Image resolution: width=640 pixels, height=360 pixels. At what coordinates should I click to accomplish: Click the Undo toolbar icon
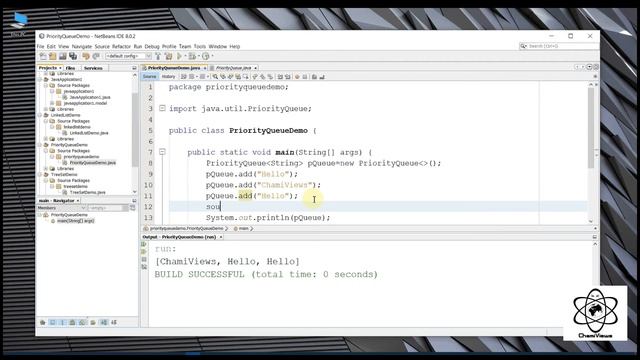pyautogui.click(x=86, y=56)
